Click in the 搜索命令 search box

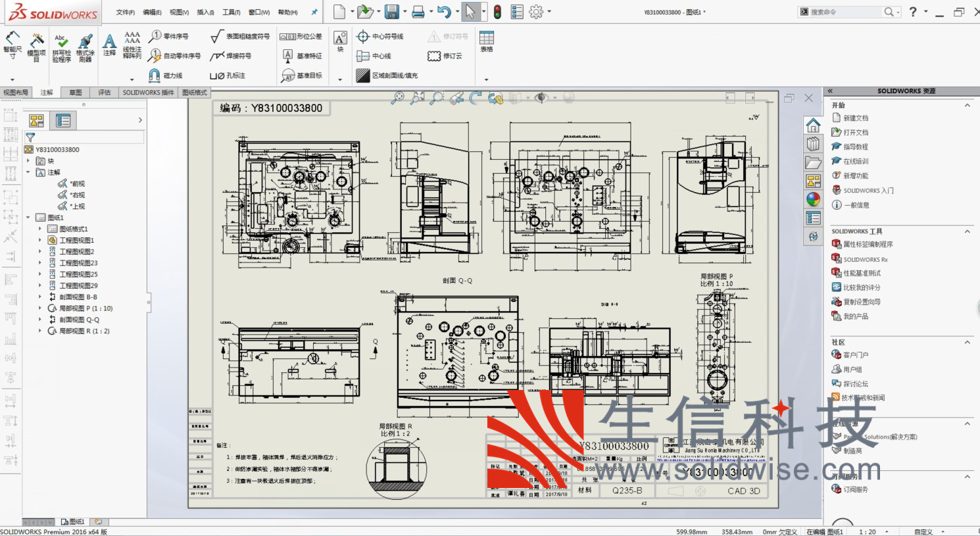coord(845,12)
